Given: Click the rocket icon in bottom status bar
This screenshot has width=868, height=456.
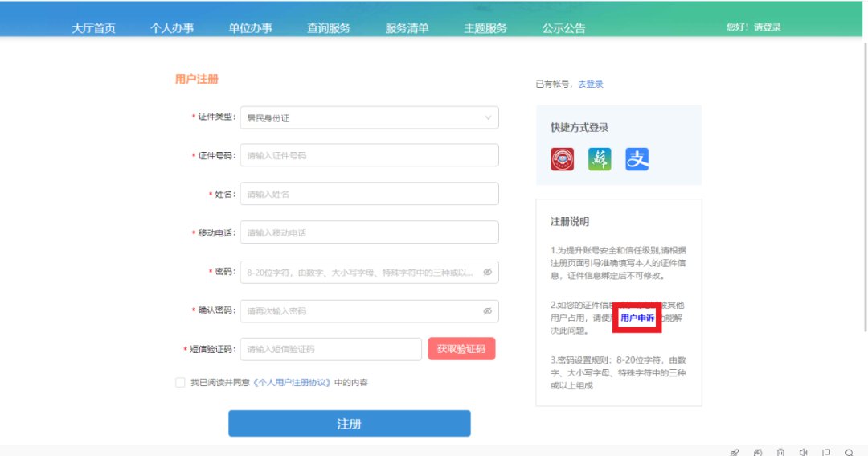Looking at the screenshot, I should [x=734, y=452].
